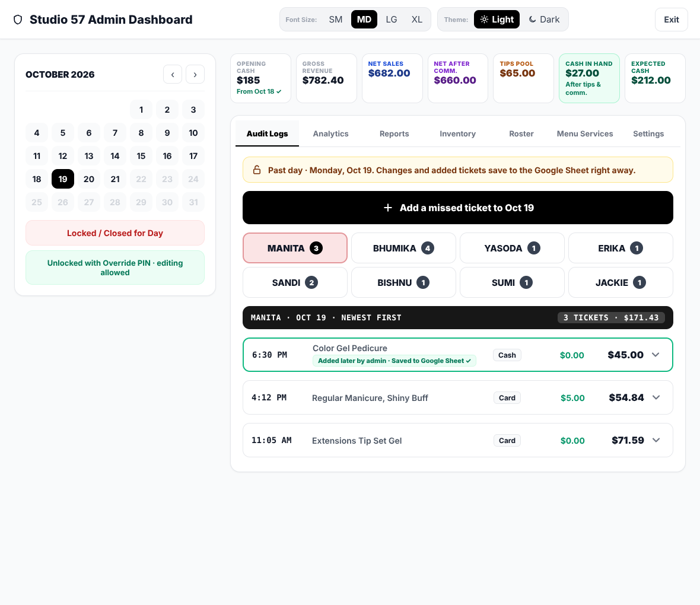
Task: Go to previous month in calendar
Action: click(173, 75)
